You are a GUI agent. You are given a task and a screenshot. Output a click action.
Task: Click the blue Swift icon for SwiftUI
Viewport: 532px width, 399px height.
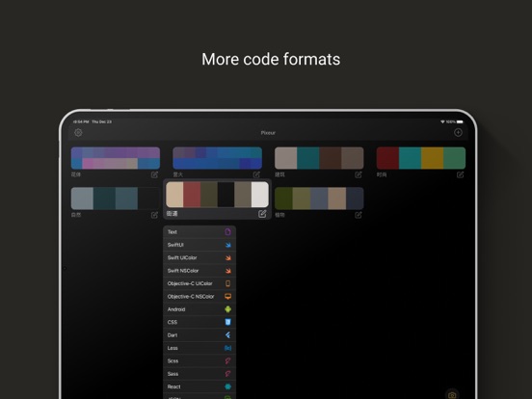coord(227,245)
